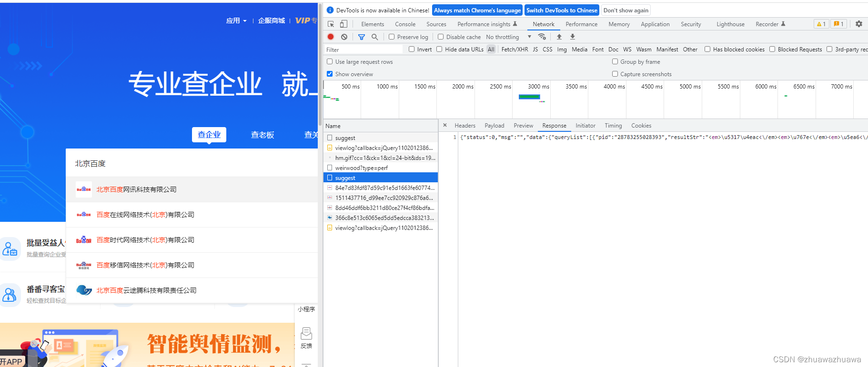
Task: Enable Capture screenshots checkbox
Action: tap(615, 74)
